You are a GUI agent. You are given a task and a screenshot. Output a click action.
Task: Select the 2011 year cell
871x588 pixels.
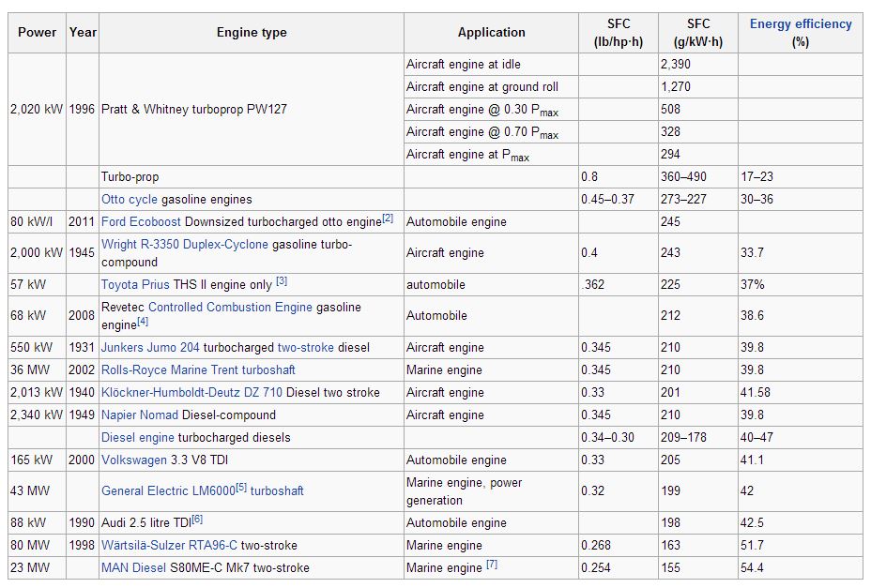point(83,222)
